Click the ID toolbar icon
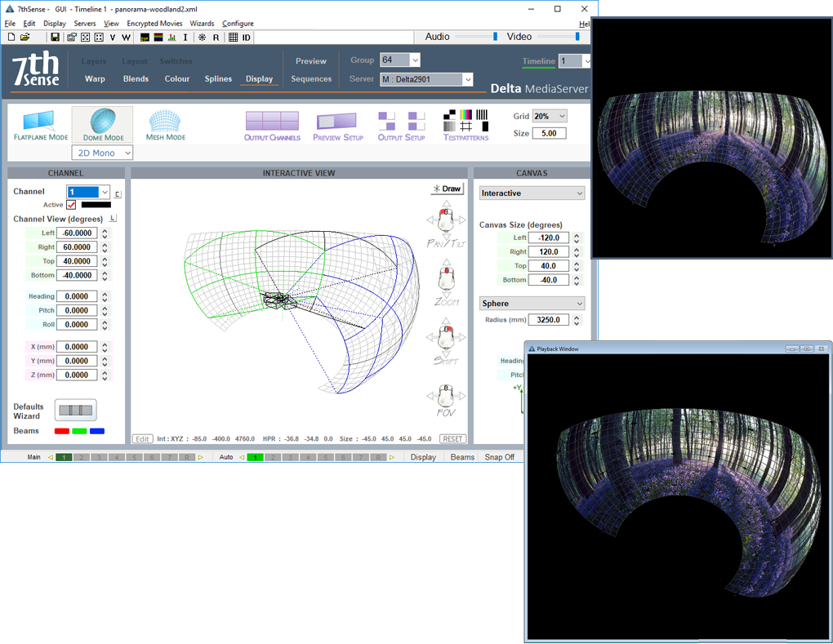833x644 pixels. (x=246, y=38)
